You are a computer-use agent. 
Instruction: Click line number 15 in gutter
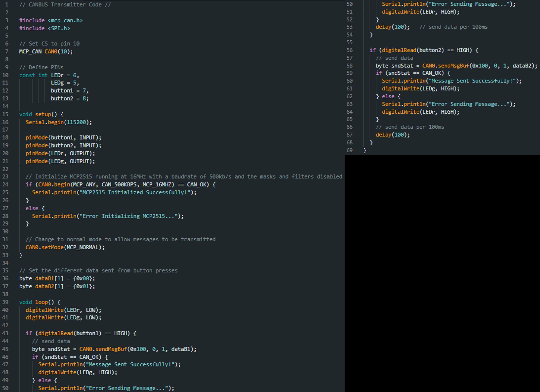(x=5, y=114)
